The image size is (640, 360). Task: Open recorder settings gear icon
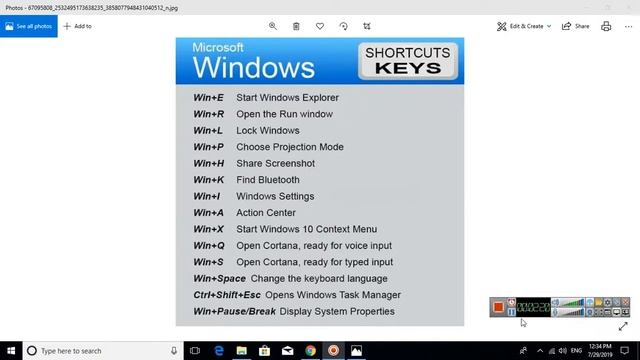(608, 302)
